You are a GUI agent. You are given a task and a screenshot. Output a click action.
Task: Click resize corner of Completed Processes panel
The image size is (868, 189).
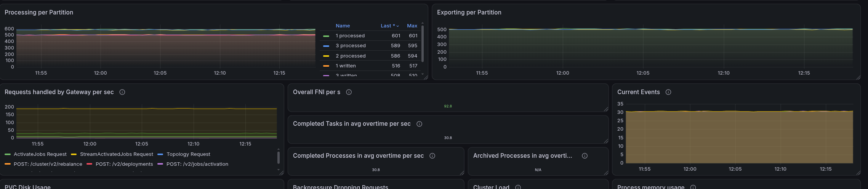462,173
